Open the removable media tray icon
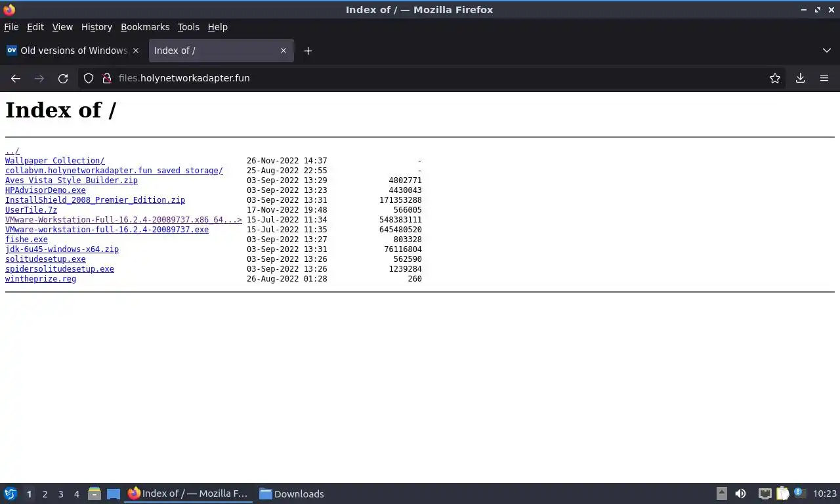Viewport: 840px width, 504px height. pos(722,493)
